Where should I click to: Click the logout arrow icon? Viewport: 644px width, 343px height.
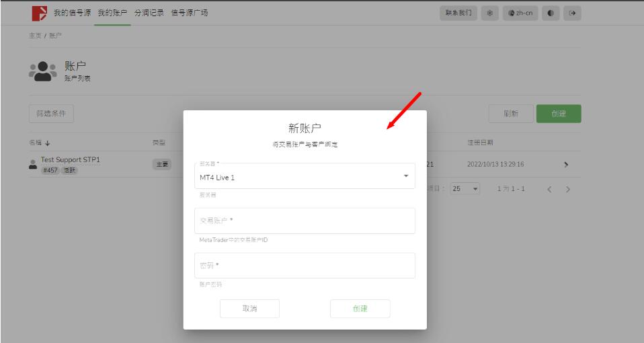pyautogui.click(x=573, y=13)
